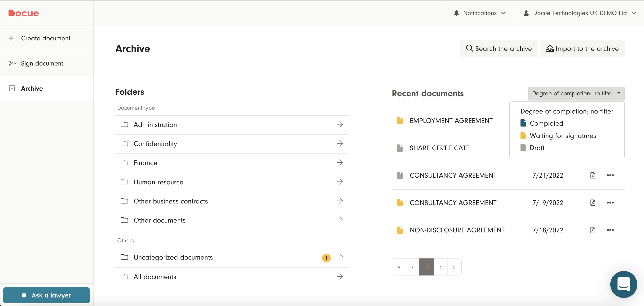Go to last page using pagination arrows
This screenshot has width=644, height=306.
point(454,267)
